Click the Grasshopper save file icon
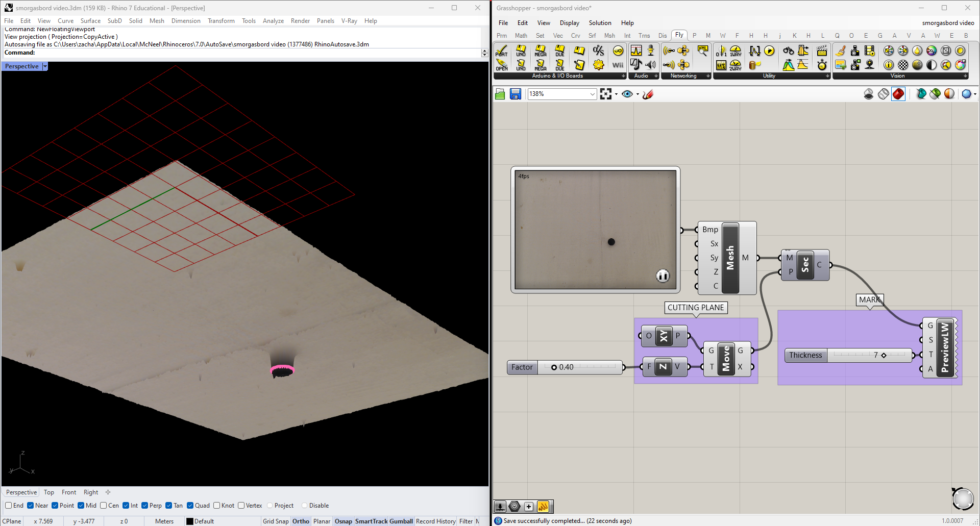This screenshot has width=980, height=526. pyautogui.click(x=515, y=94)
